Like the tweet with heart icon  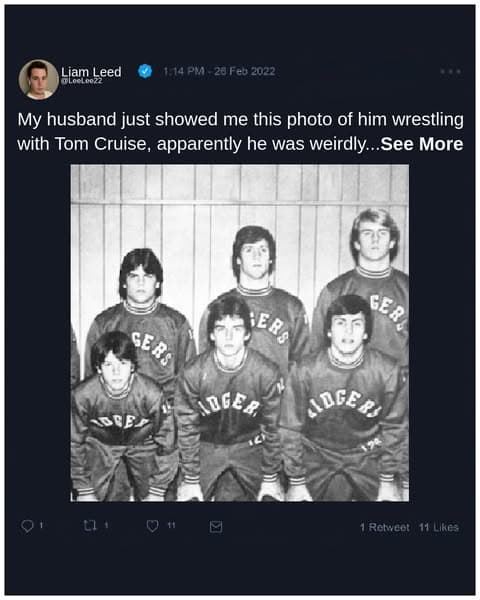tap(152, 526)
